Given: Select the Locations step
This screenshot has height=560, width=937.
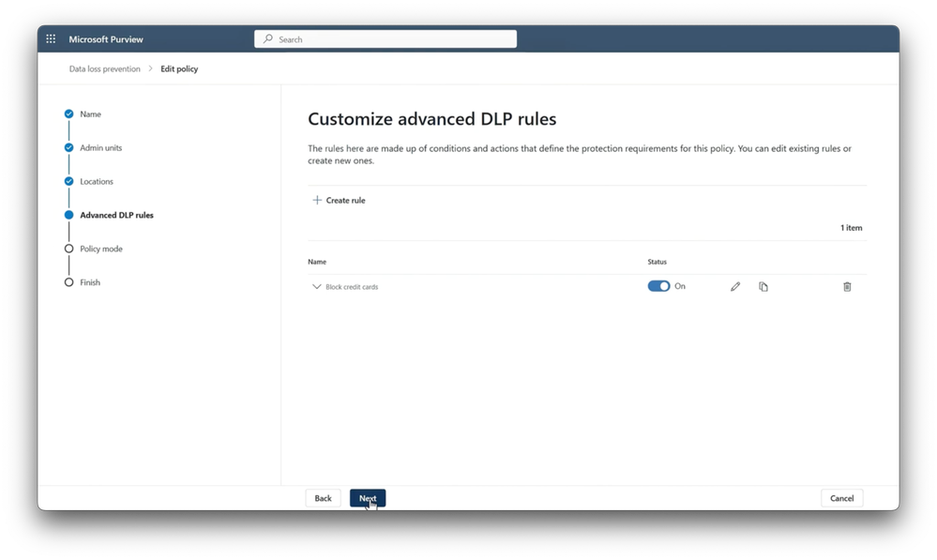Looking at the screenshot, I should coord(97,181).
